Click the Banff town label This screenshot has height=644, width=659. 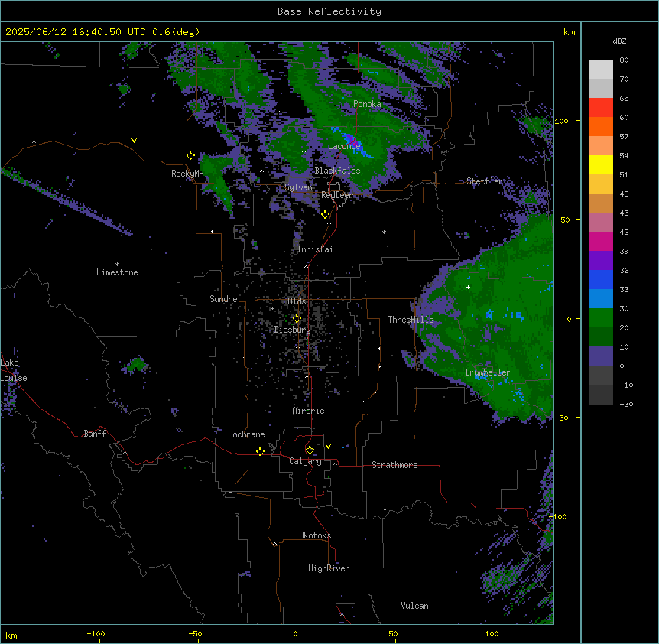pos(95,434)
